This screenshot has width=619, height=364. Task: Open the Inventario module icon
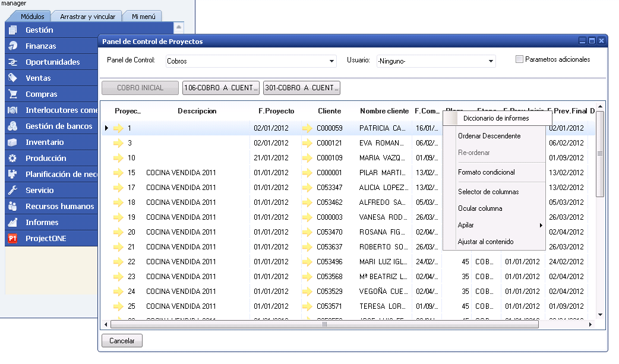pos(12,142)
